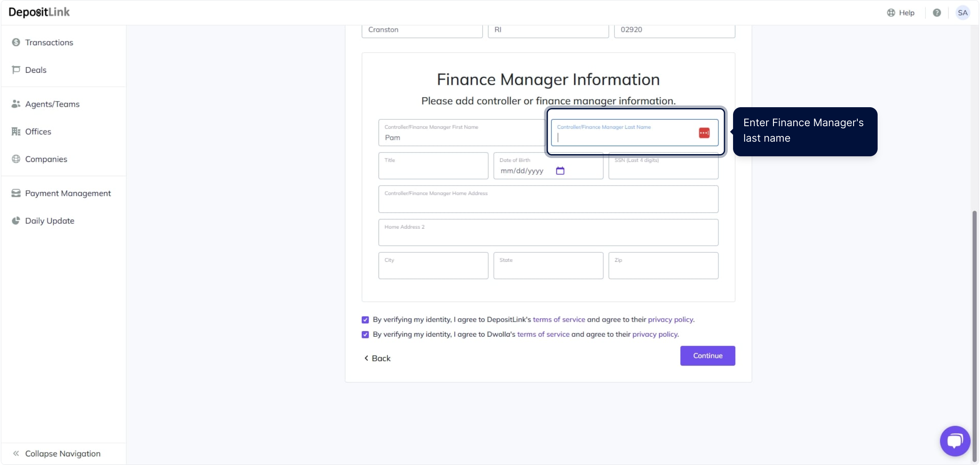
Task: Open the Daily Update menu item
Action: tap(49, 221)
